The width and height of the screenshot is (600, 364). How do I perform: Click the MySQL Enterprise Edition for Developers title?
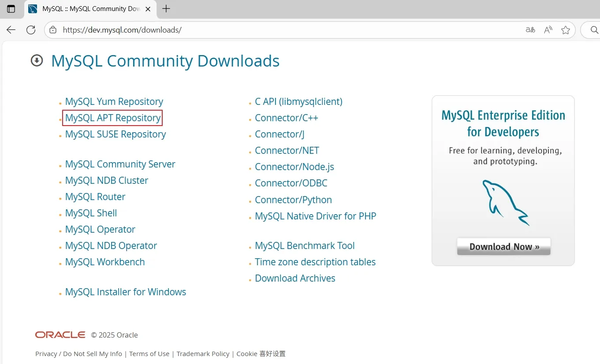pyautogui.click(x=503, y=124)
